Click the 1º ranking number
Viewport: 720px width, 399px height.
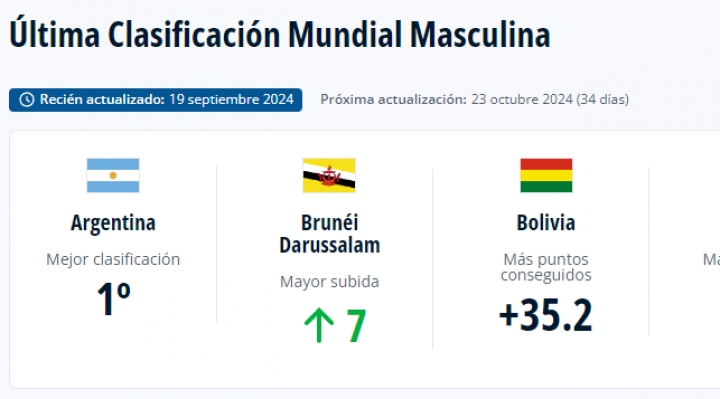coord(114,299)
